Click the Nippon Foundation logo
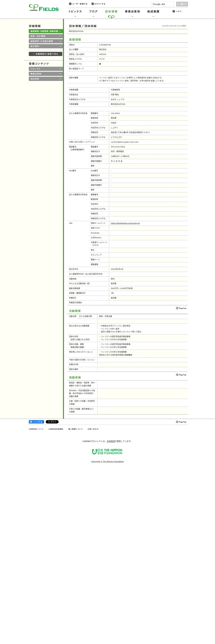215x644 pixels. [107, 452]
